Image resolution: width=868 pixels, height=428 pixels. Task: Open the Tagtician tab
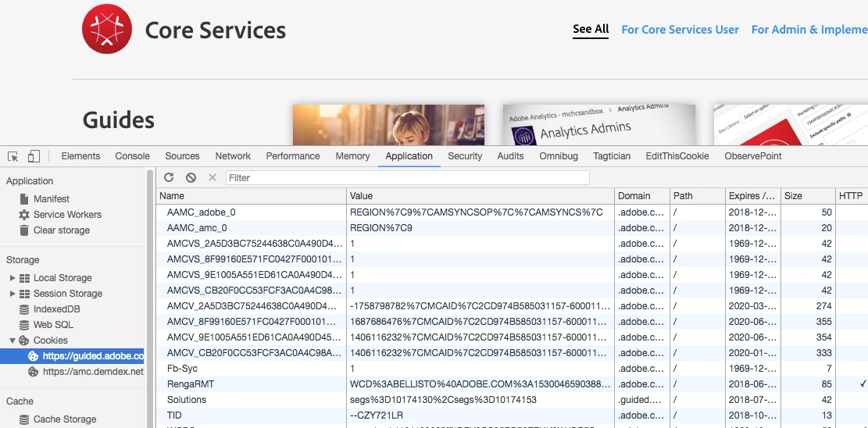point(612,156)
